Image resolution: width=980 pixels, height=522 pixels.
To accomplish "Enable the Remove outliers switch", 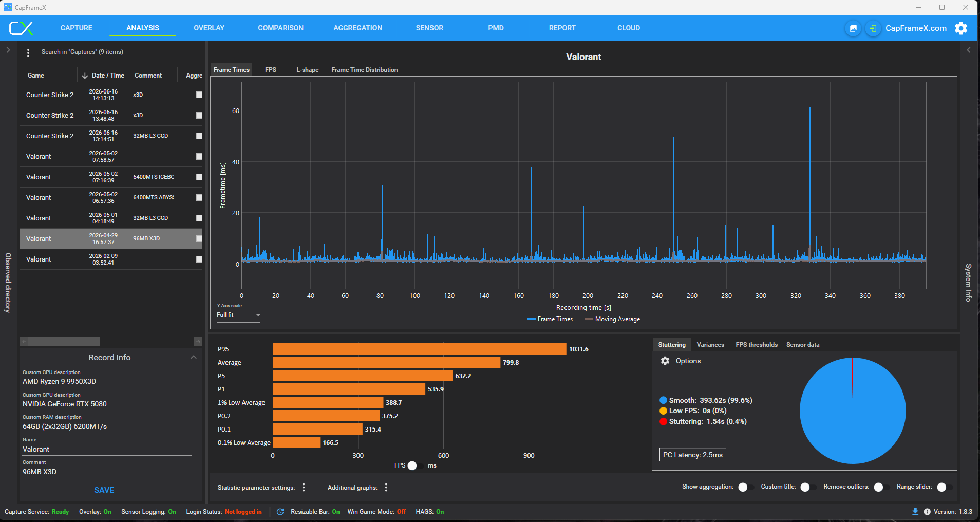I will click(x=882, y=487).
